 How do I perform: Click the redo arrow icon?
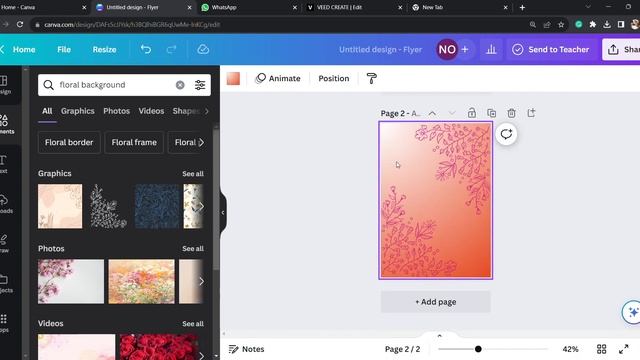click(171, 49)
